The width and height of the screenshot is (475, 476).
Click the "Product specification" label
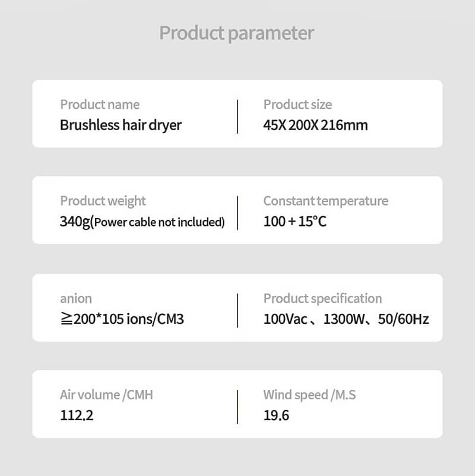[x=322, y=298]
